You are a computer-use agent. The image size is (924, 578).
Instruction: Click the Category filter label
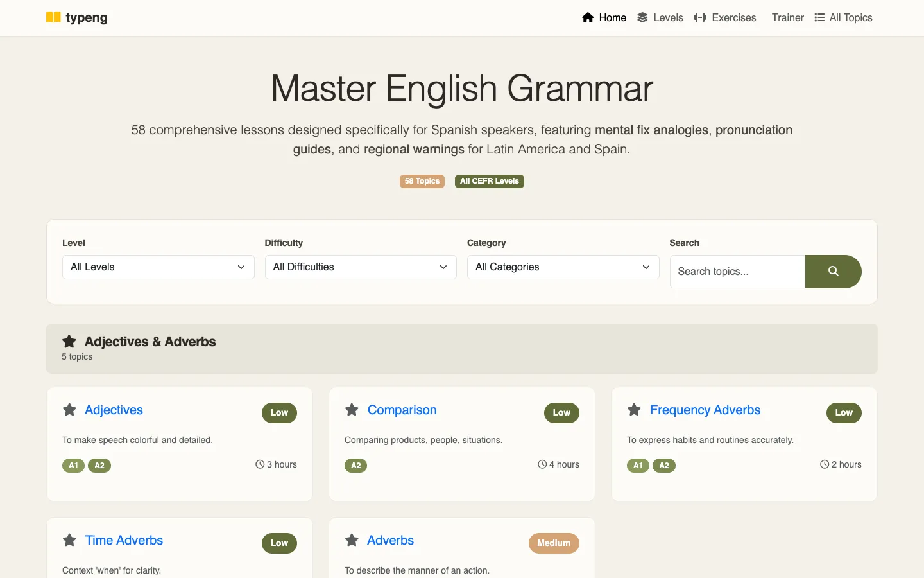click(x=486, y=243)
